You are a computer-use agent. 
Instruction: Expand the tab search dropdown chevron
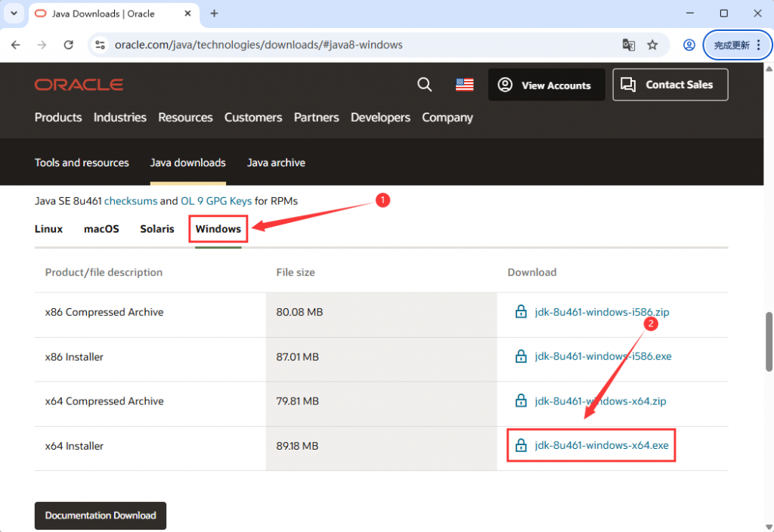[14, 14]
